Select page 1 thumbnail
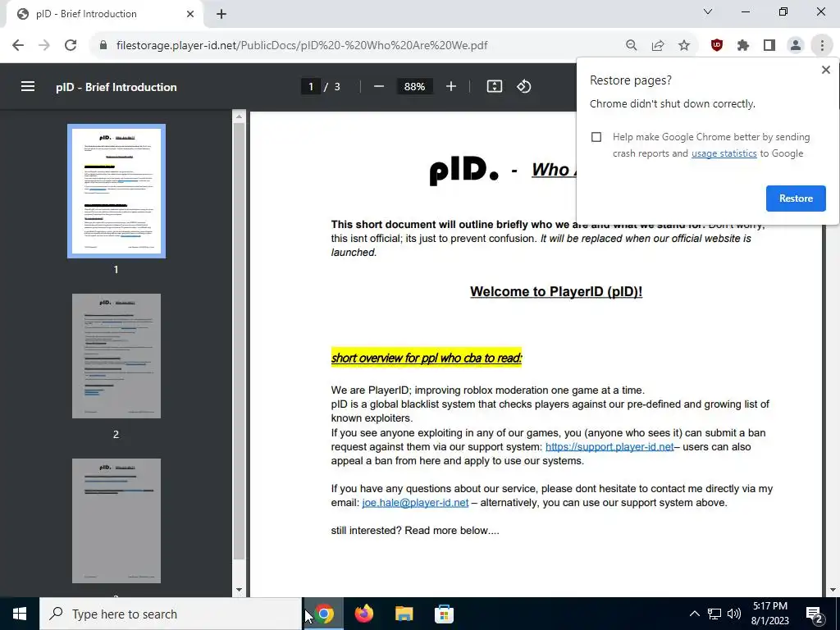The width and height of the screenshot is (840, 630). coord(116,191)
